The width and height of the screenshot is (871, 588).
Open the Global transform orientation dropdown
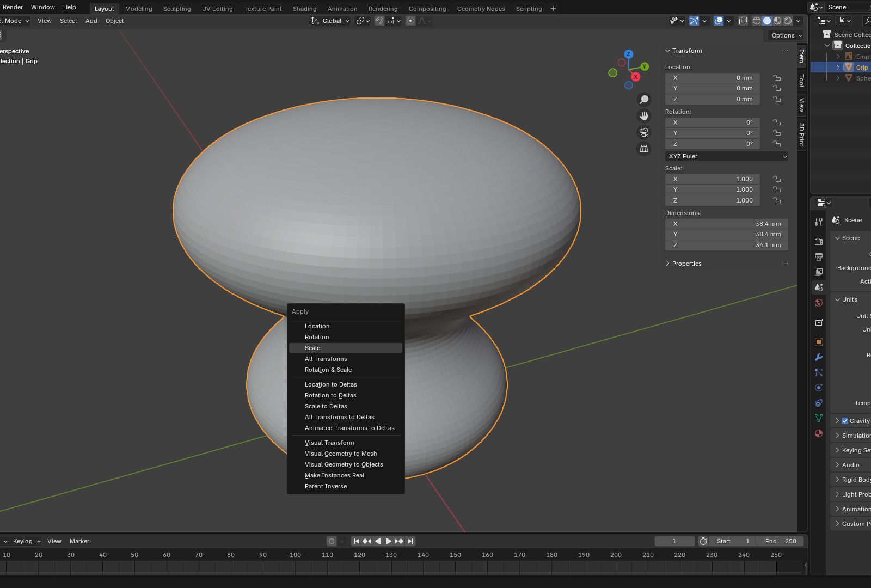point(330,21)
